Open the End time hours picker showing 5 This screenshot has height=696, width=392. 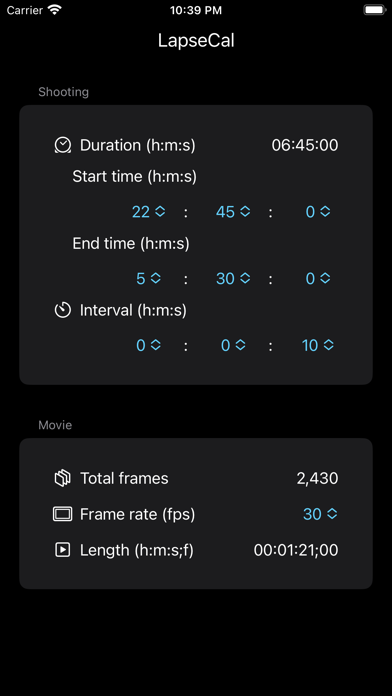point(149,278)
